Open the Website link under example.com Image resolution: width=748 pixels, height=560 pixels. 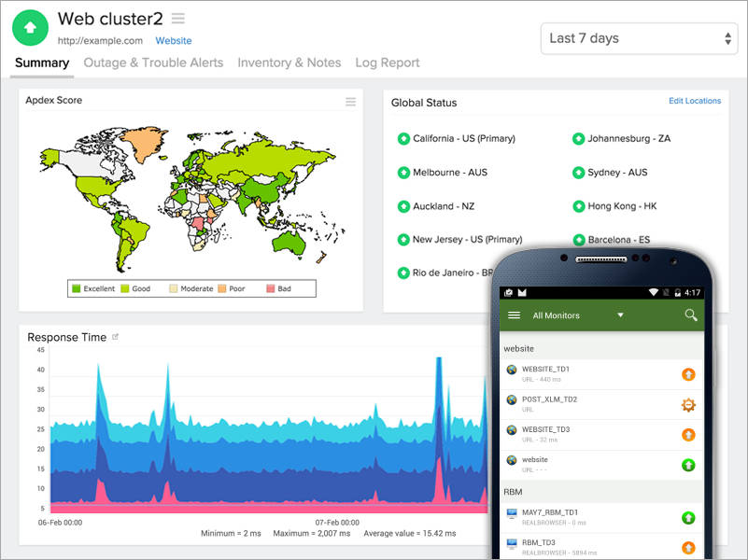point(173,40)
